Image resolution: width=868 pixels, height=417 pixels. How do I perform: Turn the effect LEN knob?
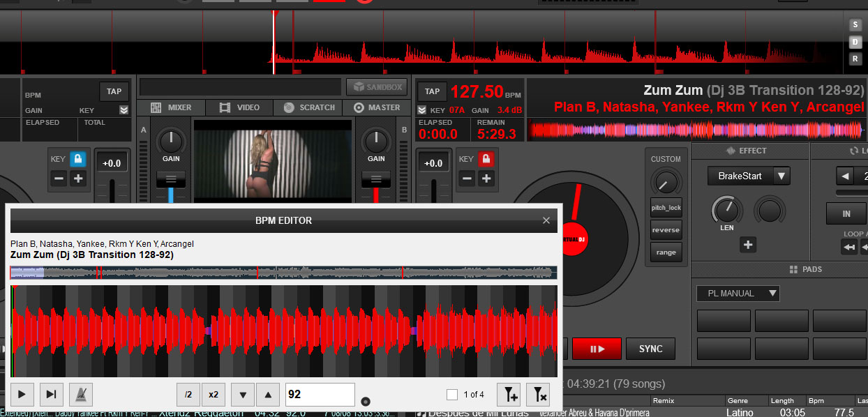[x=727, y=210]
